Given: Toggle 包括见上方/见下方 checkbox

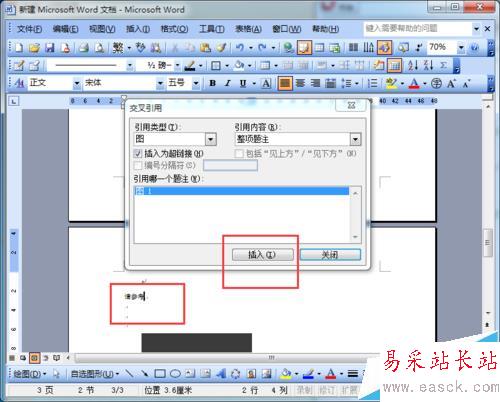Looking at the screenshot, I should coord(239,154).
